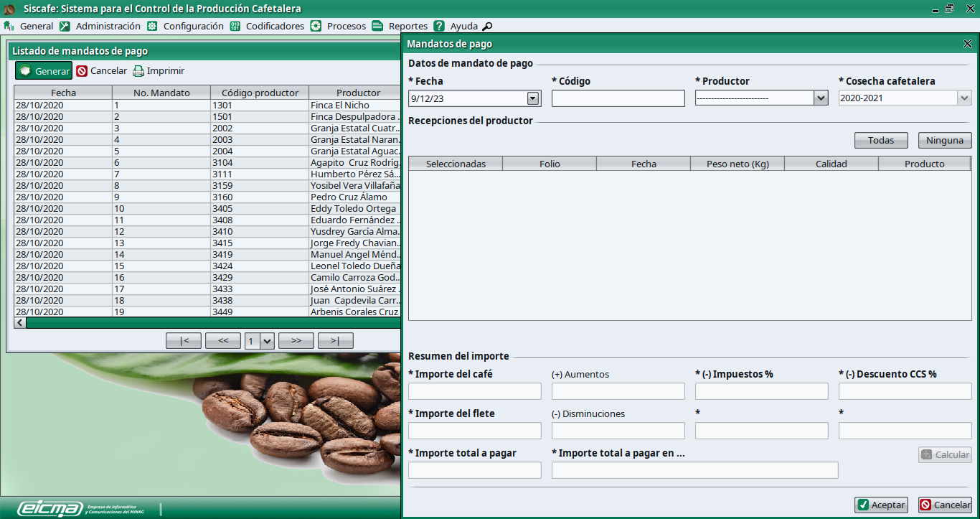Open the Reportes menu
Viewport: 980px width, 519px height.
click(x=407, y=26)
